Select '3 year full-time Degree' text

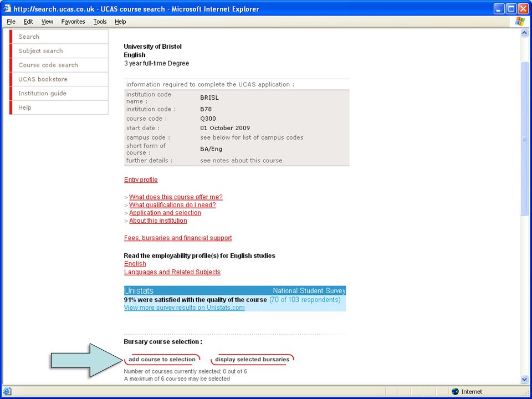[x=156, y=63]
